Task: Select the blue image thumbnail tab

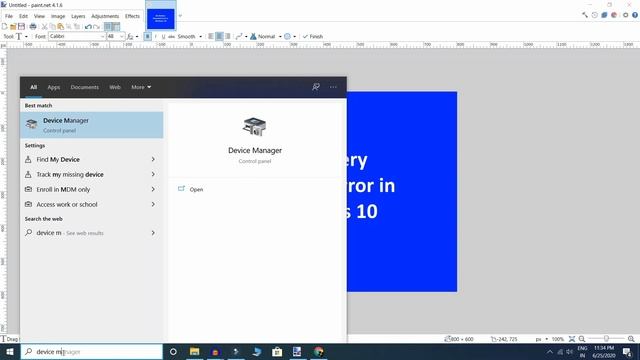Action: 161,16
